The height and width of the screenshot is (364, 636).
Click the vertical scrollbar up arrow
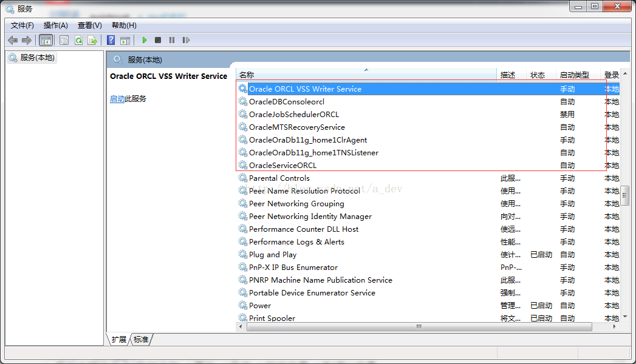click(625, 73)
